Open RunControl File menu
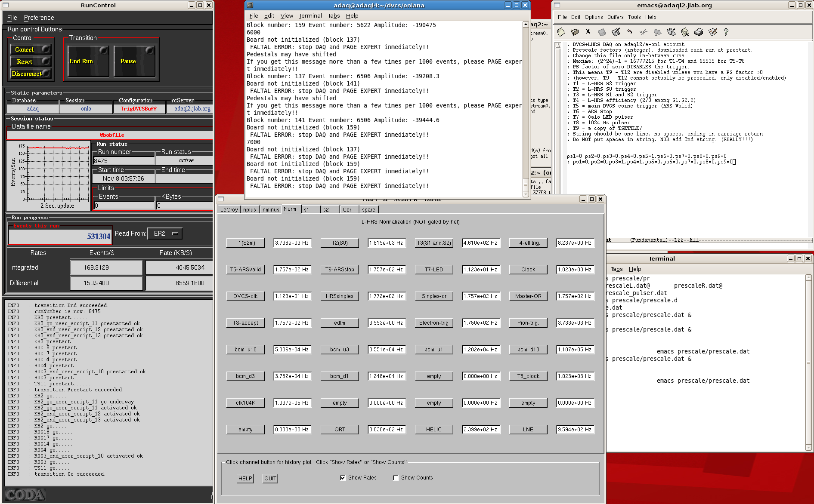 pyautogui.click(x=12, y=18)
